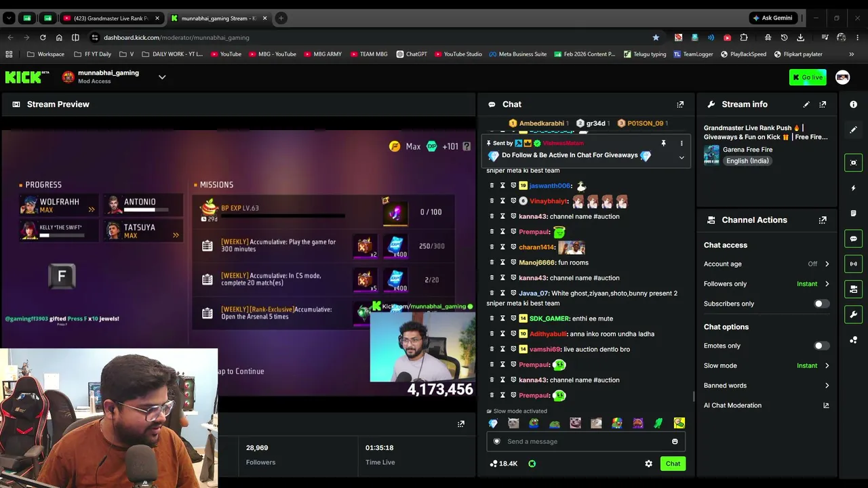Open the info icon in the right sidebar rail
The height and width of the screenshot is (488, 868).
click(853, 104)
